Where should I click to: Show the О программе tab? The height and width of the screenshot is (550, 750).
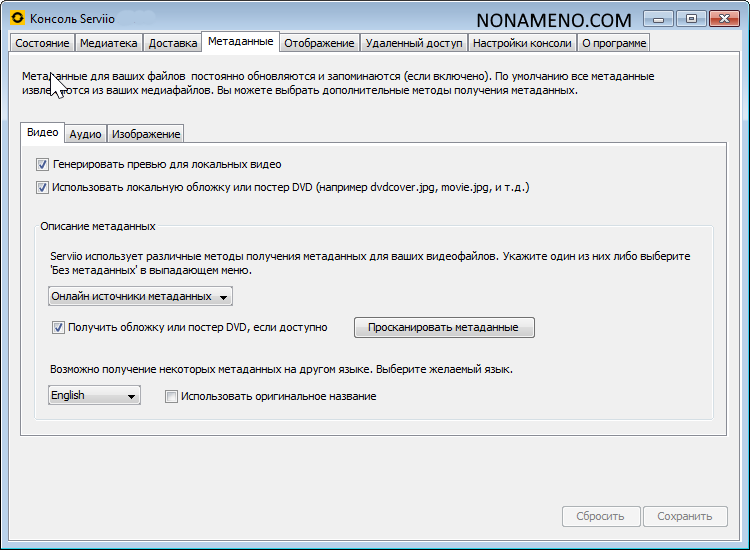click(614, 43)
